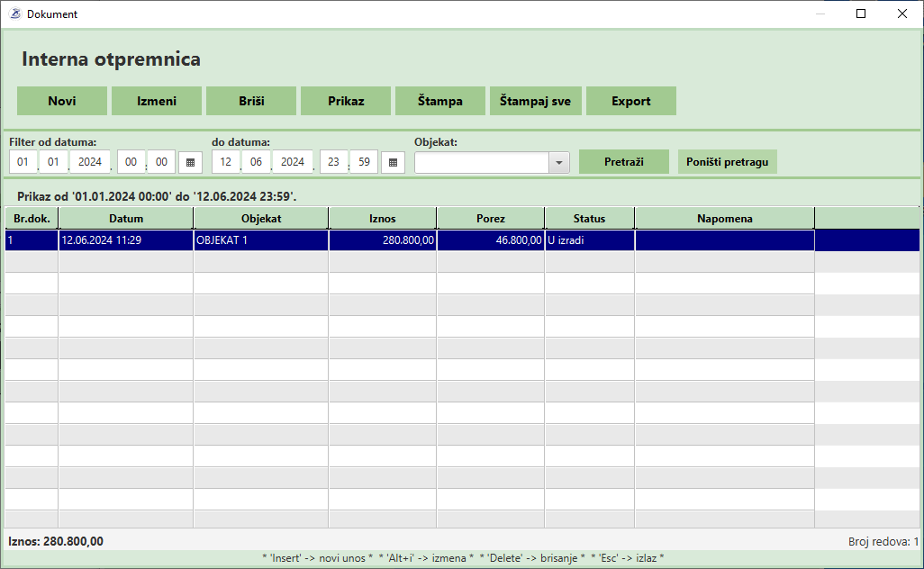Reset filter via Poništi pretragu
Image resolution: width=924 pixels, height=569 pixels.
coord(727,161)
